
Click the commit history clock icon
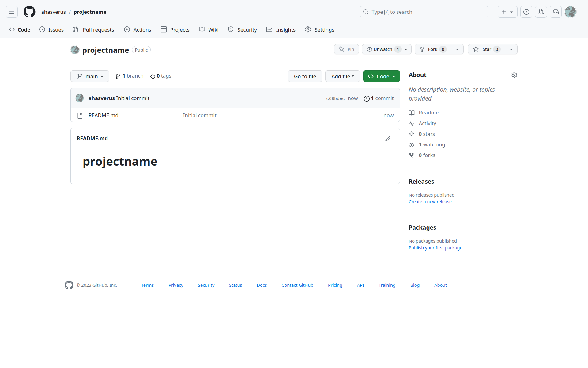(x=367, y=98)
